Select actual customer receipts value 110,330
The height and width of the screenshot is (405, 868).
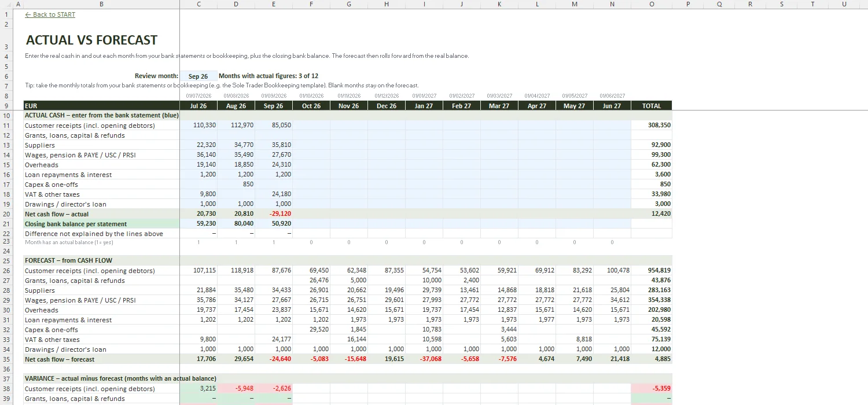point(198,126)
